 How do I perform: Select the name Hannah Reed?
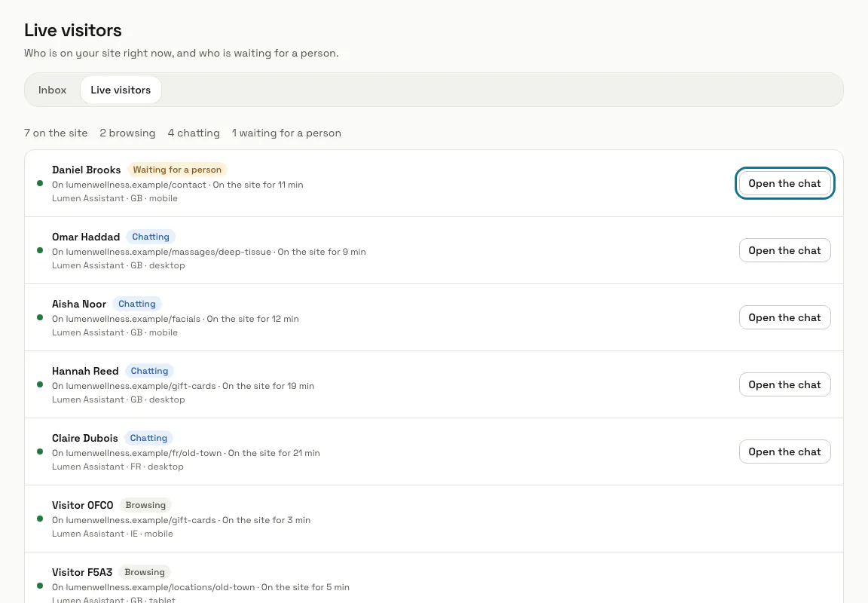coord(85,370)
